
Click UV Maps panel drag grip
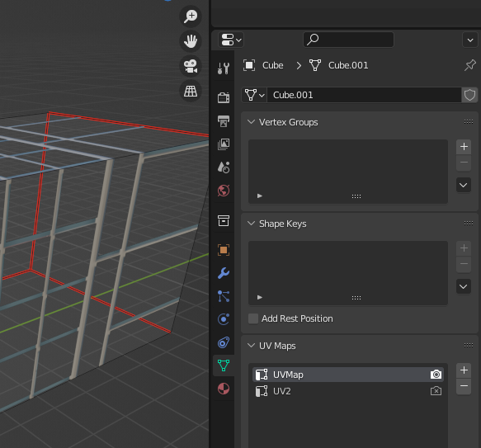(x=469, y=346)
